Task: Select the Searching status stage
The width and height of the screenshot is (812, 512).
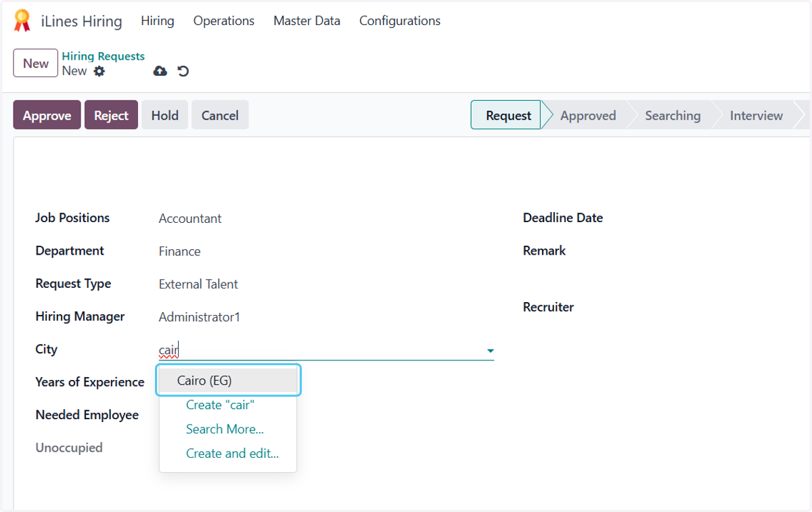Action: pos(673,115)
